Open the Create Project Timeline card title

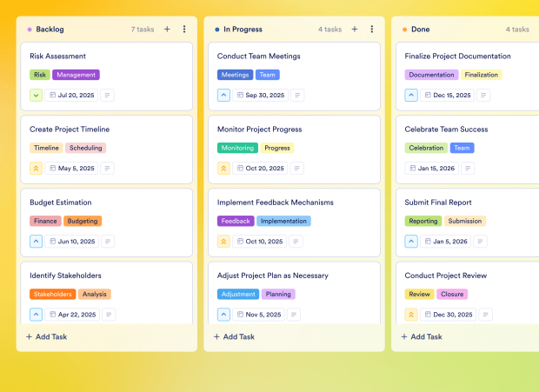[70, 130]
